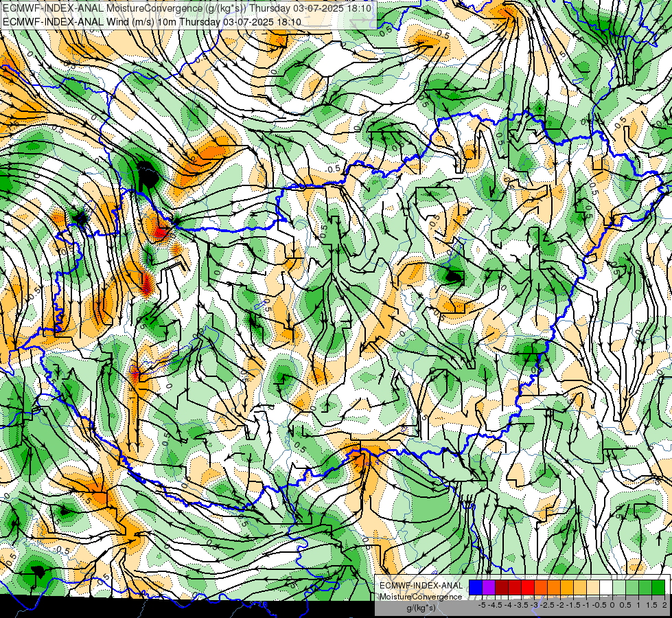
Task: Click the '-1.5' legend tick label
Action: (x=573, y=605)
